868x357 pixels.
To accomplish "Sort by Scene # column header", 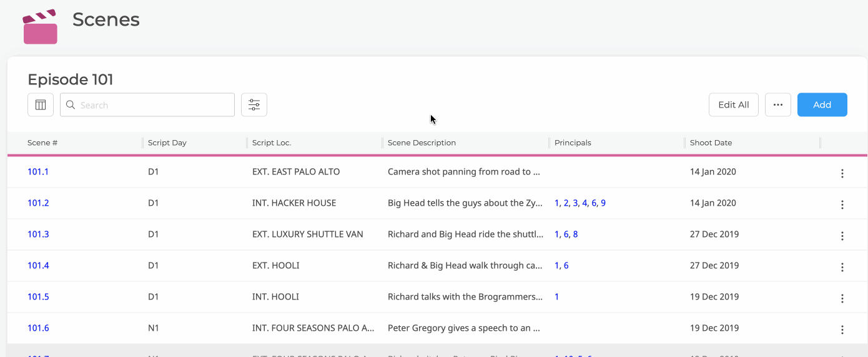I will pyautogui.click(x=42, y=143).
